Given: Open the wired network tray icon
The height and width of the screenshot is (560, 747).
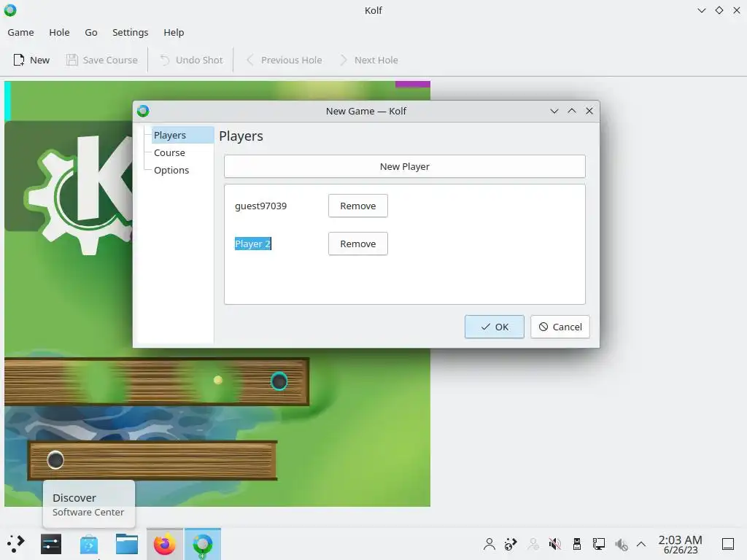Looking at the screenshot, I should click(x=598, y=544).
